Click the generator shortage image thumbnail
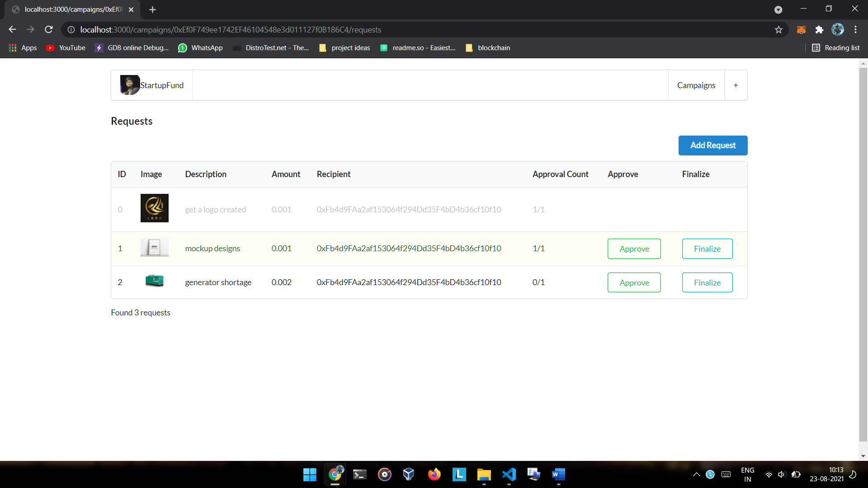The image size is (868, 488). 154,281
